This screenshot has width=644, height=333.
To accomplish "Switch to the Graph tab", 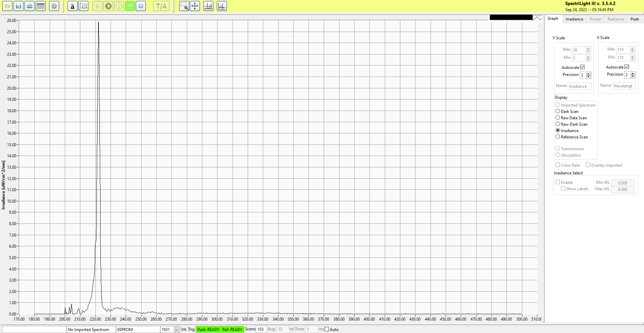I will [x=553, y=19].
